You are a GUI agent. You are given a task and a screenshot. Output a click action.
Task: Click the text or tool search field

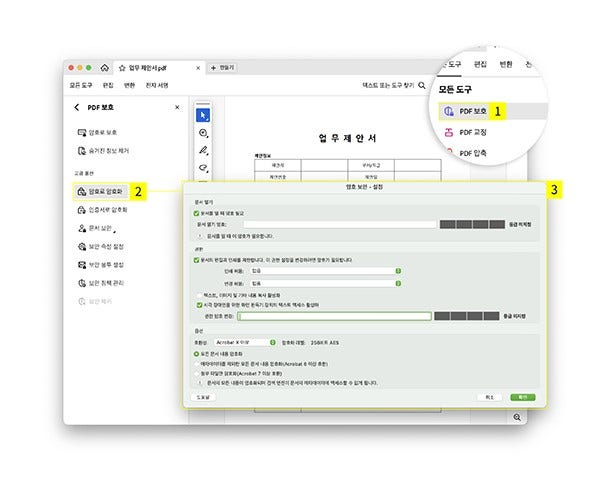(388, 85)
